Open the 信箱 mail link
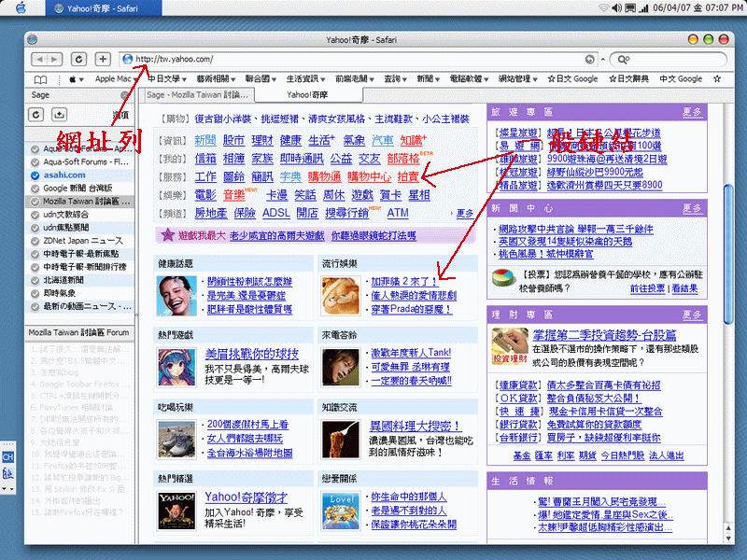 click(x=205, y=159)
